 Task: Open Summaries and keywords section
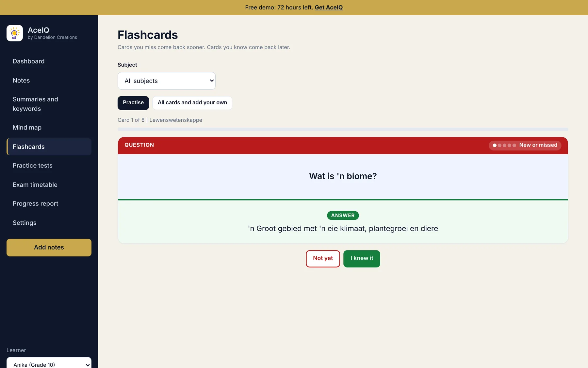[x=49, y=104]
